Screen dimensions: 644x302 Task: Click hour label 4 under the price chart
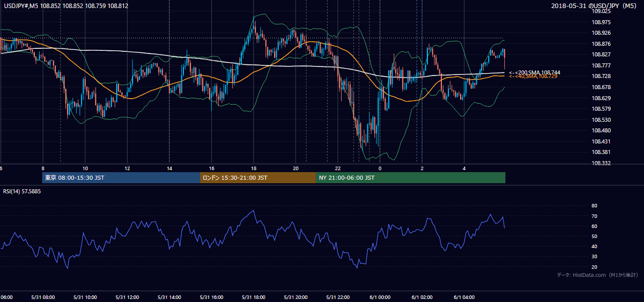(x=464, y=169)
